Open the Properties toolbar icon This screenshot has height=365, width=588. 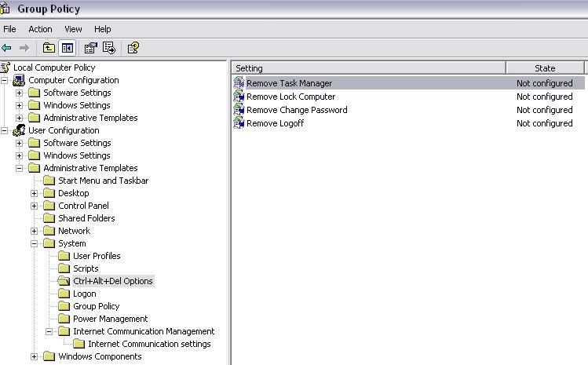click(90, 48)
